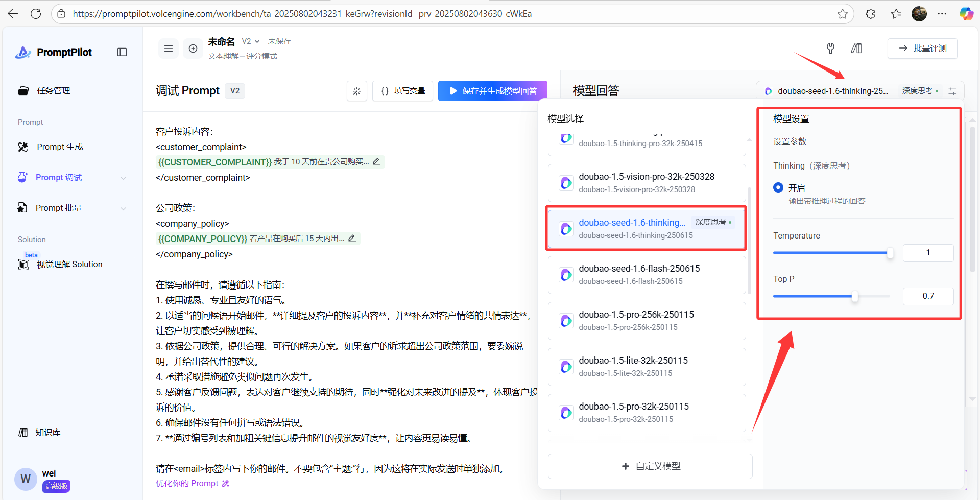The height and width of the screenshot is (500, 980).
Task: Expand the V2 version dropdown
Action: point(251,41)
